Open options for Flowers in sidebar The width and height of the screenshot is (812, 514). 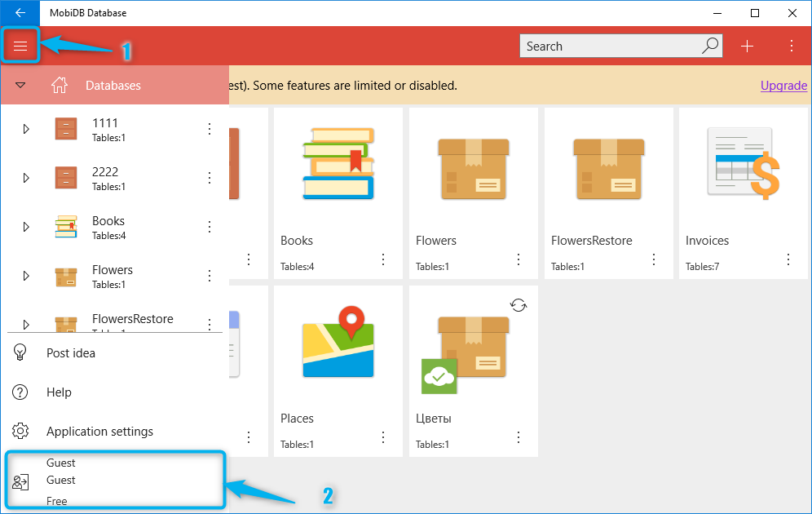[210, 276]
